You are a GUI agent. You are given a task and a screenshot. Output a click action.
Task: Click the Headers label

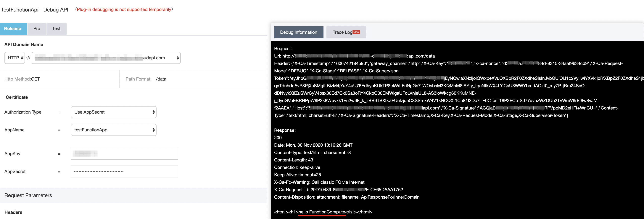click(x=13, y=212)
